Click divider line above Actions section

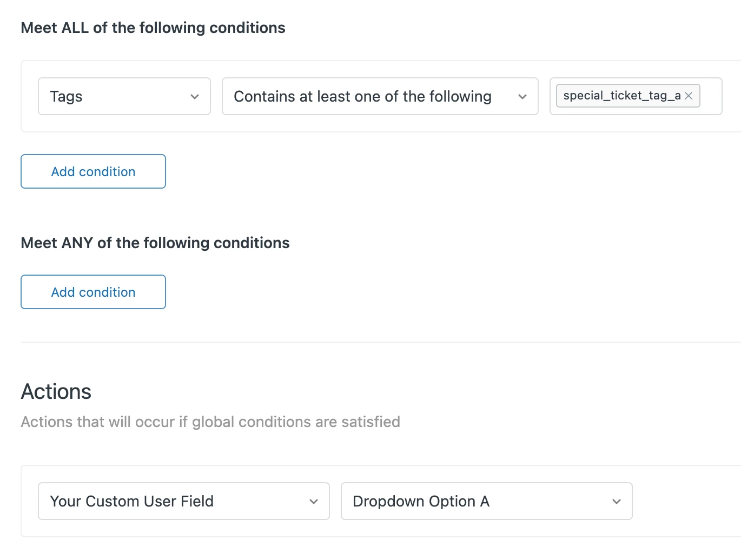click(379, 342)
